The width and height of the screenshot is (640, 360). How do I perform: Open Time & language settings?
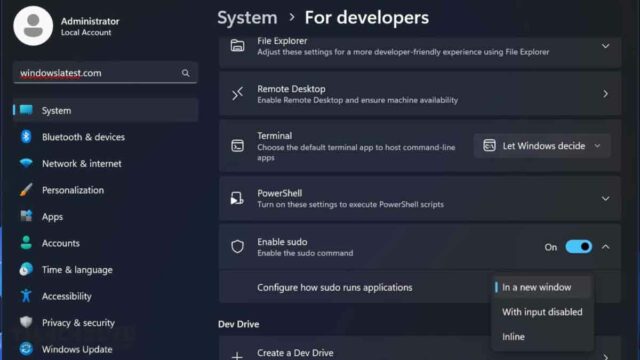coord(106,269)
